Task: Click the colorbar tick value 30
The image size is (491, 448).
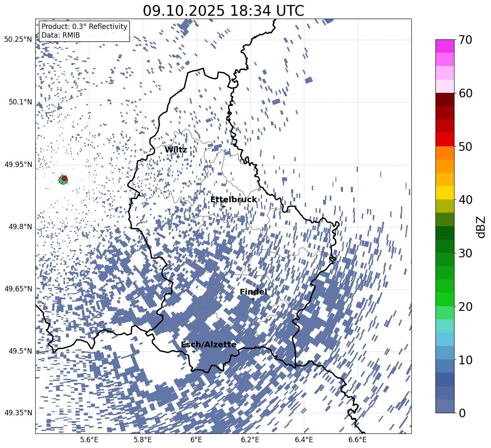Action: [x=465, y=253]
